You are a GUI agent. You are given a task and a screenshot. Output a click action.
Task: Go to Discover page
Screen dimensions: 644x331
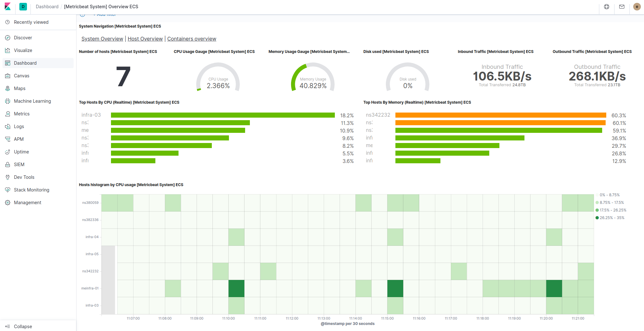coord(23,38)
